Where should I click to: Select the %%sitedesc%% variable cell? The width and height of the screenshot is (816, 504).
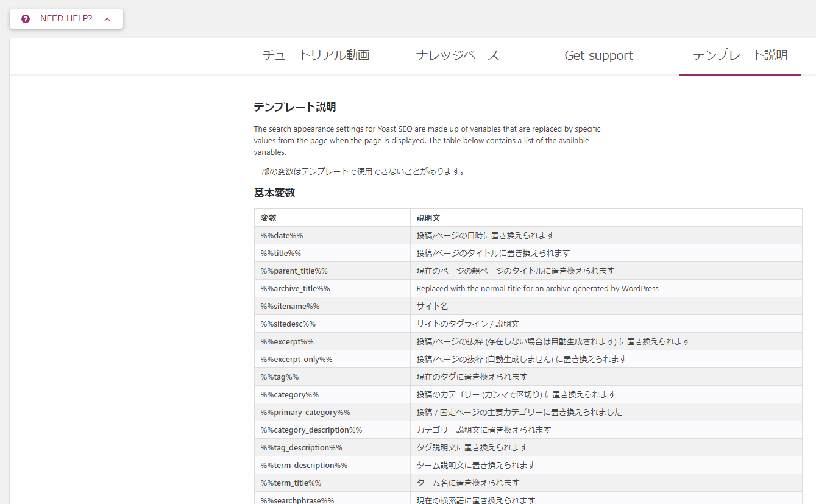coord(332,324)
